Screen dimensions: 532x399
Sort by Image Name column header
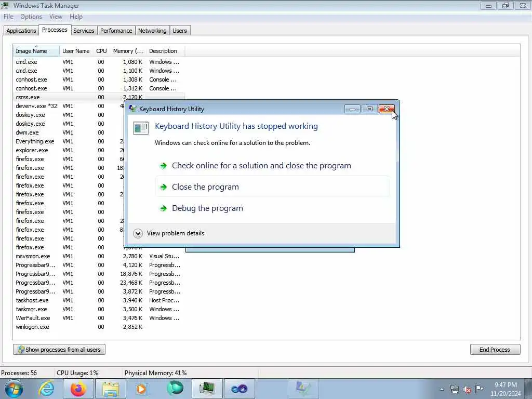tap(36, 51)
